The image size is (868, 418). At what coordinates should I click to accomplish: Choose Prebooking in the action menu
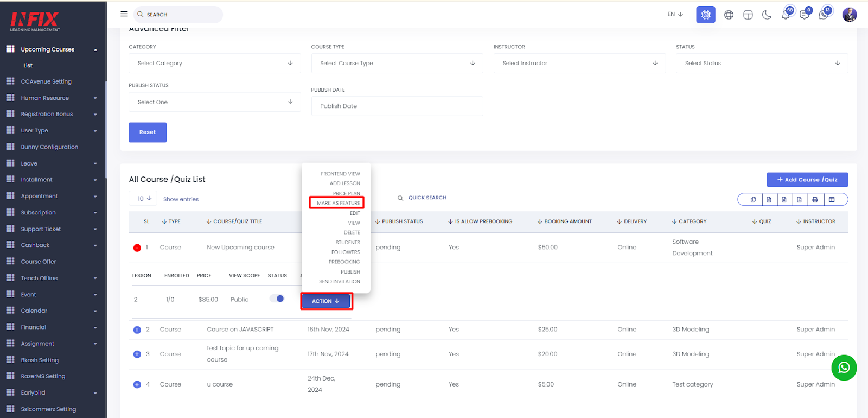(x=344, y=262)
